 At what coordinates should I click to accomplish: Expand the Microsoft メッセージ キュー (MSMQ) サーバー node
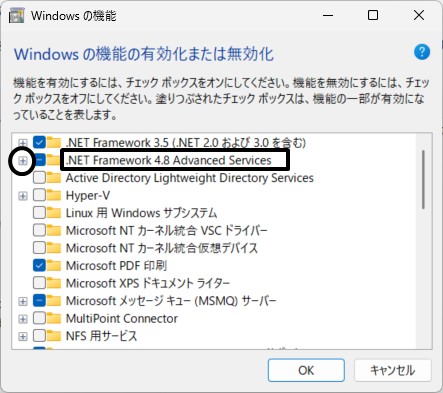23,301
